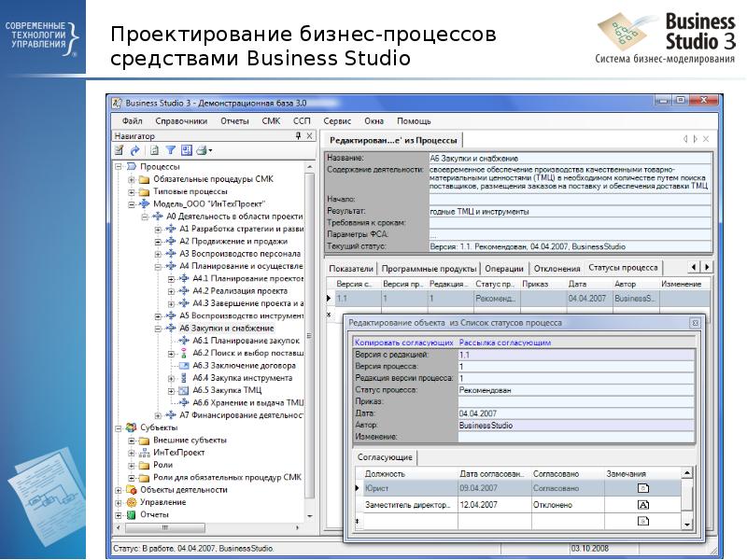Click the Название field with A6 Закупки и снабжение
747x560 pixels.
click(571, 158)
